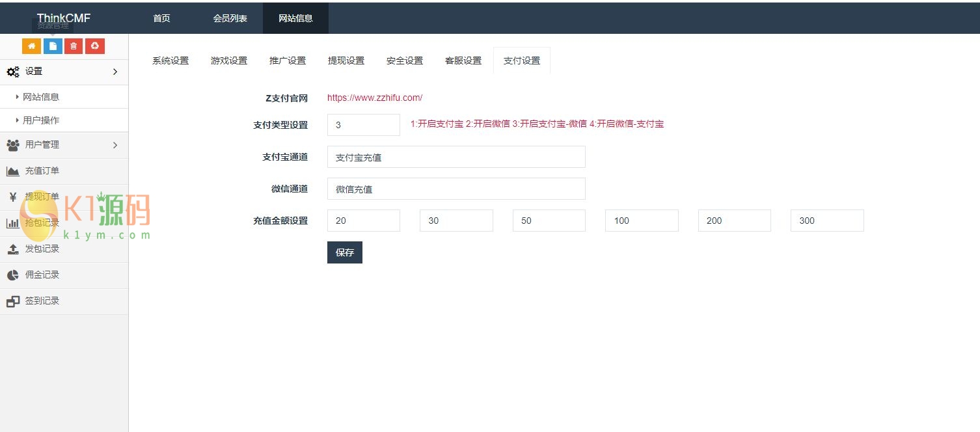Collapse the 设置 sidebar section chevron
The image size is (980, 432).
tap(115, 72)
